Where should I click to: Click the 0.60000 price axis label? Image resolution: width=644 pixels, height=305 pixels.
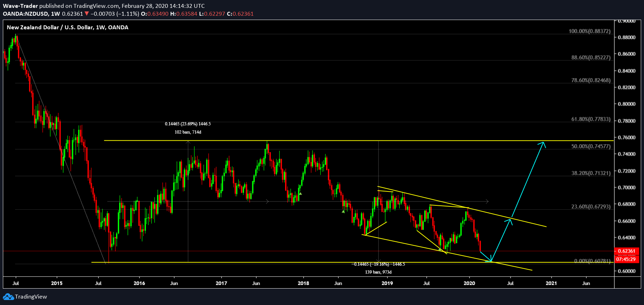pyautogui.click(x=627, y=271)
